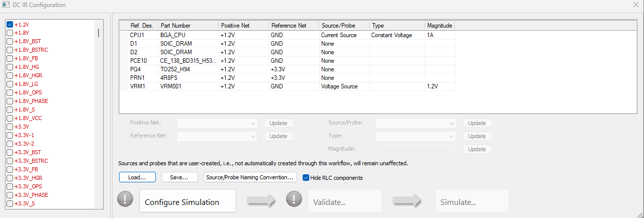Enable the +3.3V net checkbox
Viewport: 644px width, 218px height.
coord(10,127)
